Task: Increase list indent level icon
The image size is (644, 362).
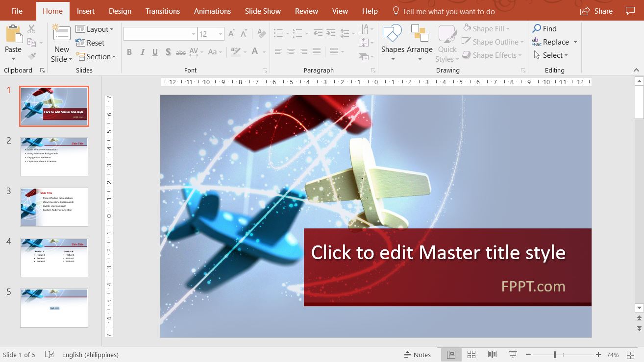Action: [x=331, y=33]
